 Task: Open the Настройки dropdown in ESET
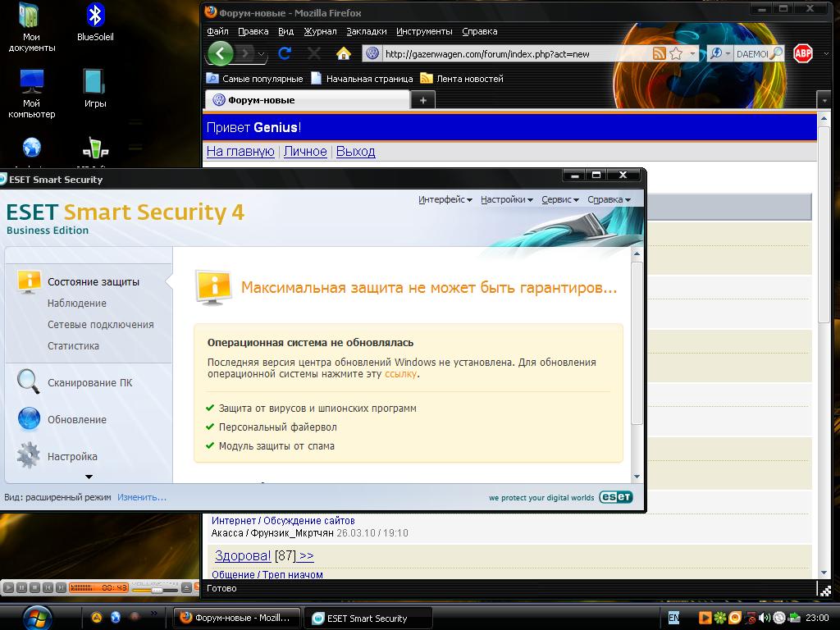tap(507, 199)
